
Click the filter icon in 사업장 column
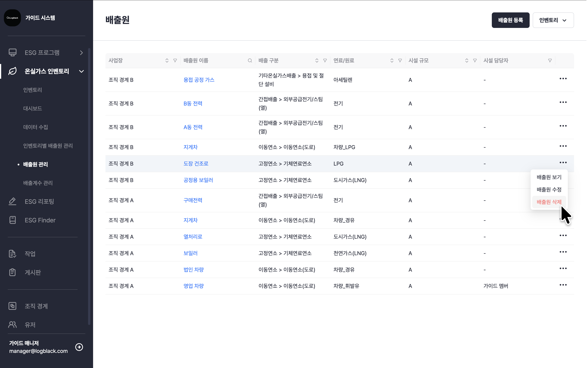[x=175, y=61]
